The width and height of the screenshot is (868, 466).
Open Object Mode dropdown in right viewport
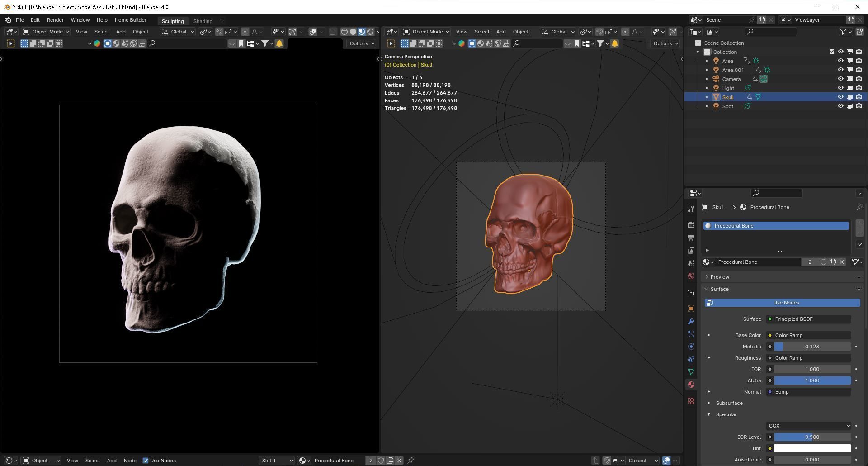tap(426, 32)
